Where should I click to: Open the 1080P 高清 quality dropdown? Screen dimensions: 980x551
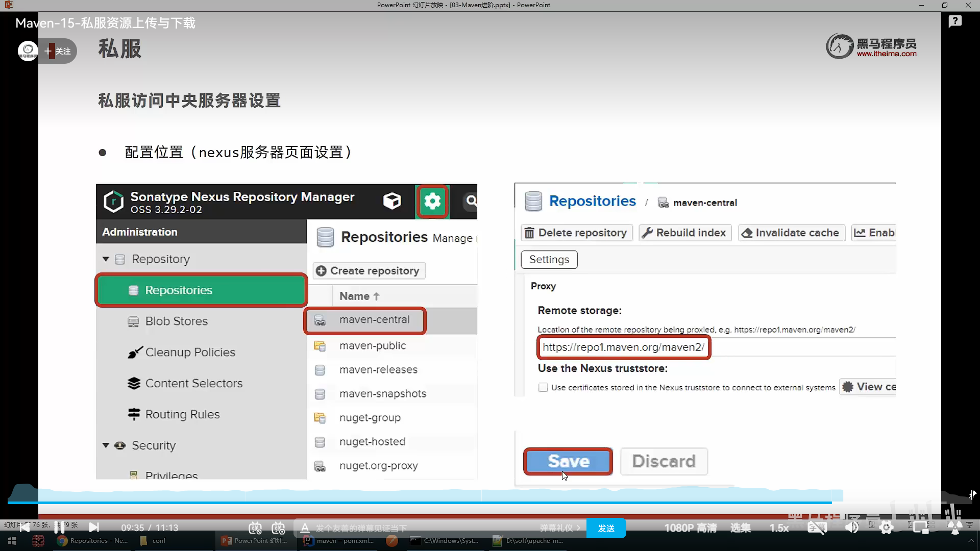[690, 528]
